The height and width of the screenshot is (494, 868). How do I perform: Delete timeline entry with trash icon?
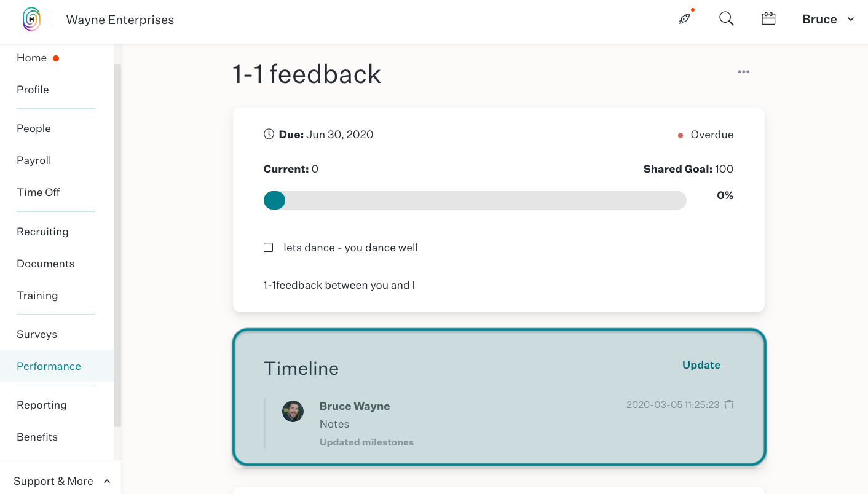tap(729, 405)
